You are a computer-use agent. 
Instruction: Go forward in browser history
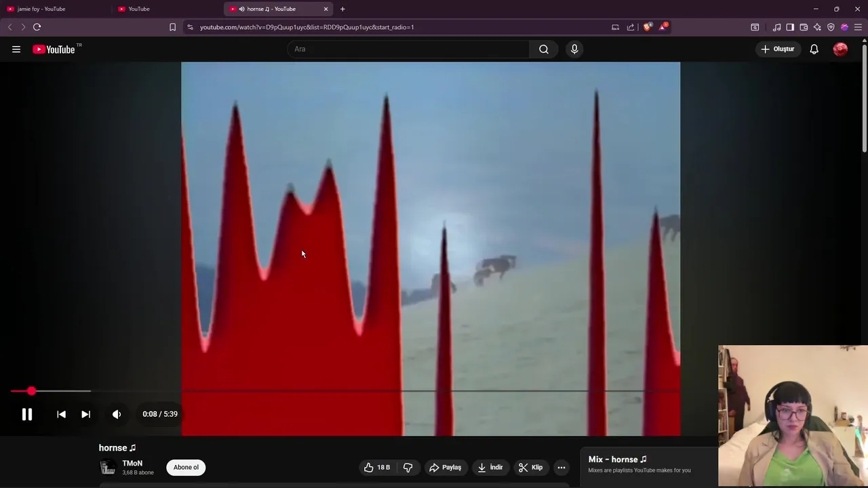click(x=23, y=27)
